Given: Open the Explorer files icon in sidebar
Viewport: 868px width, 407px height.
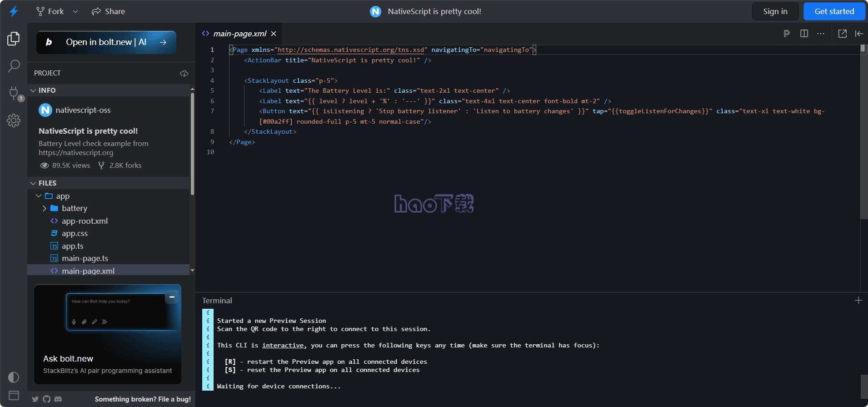Looking at the screenshot, I should (x=14, y=39).
